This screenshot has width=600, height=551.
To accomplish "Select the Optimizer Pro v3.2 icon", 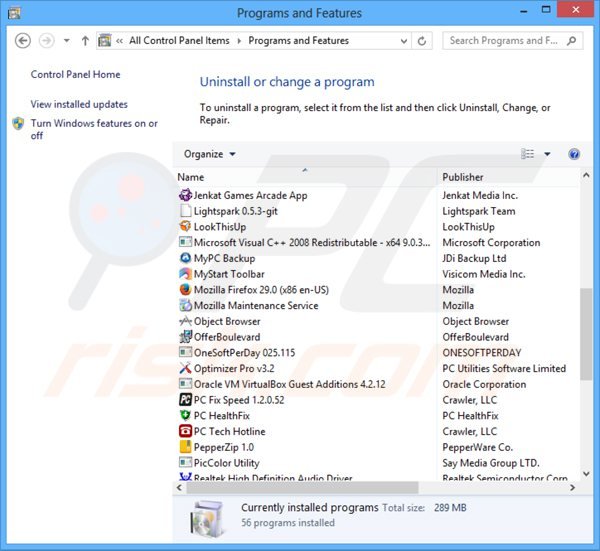I will [185, 368].
